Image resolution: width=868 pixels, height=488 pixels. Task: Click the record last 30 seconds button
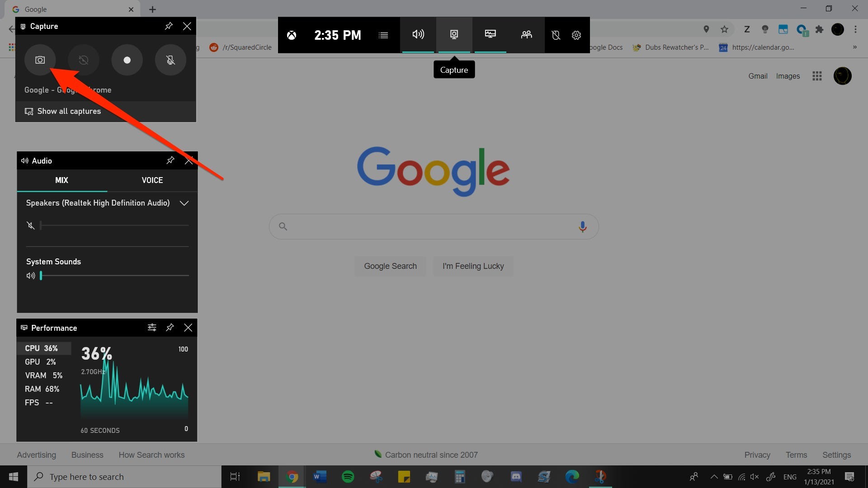84,60
